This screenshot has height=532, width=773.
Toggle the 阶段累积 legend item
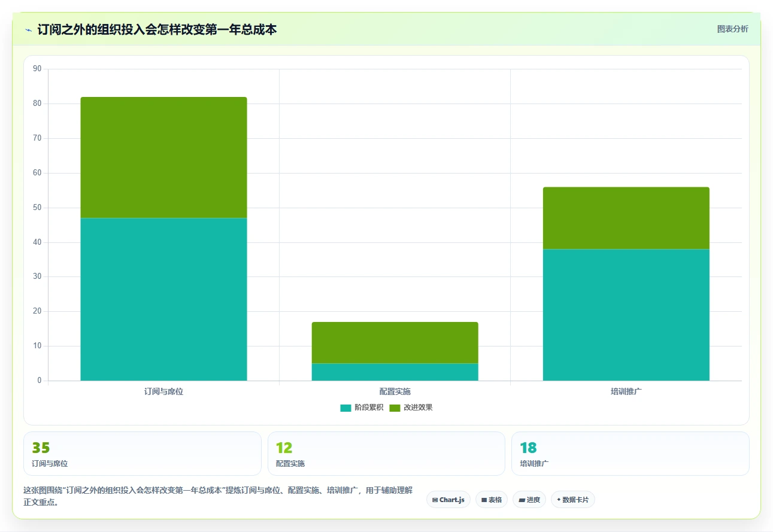pos(362,408)
